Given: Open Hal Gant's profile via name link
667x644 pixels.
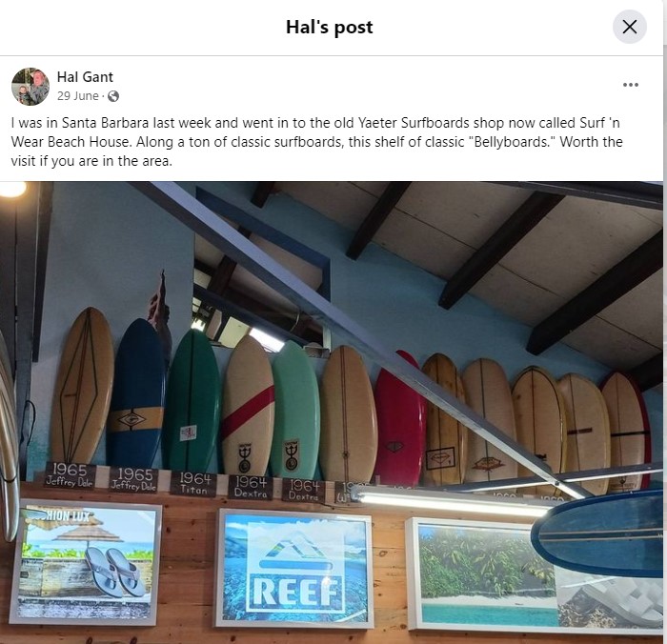Looking at the screenshot, I should 85,77.
